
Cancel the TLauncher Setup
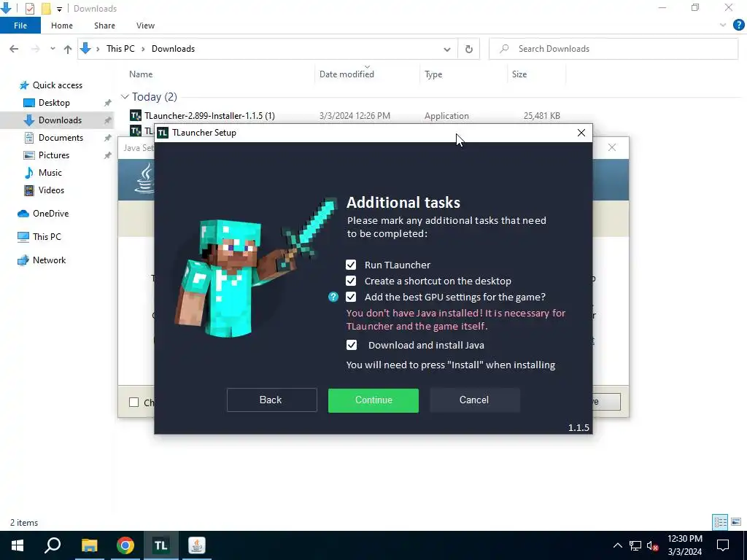point(474,400)
